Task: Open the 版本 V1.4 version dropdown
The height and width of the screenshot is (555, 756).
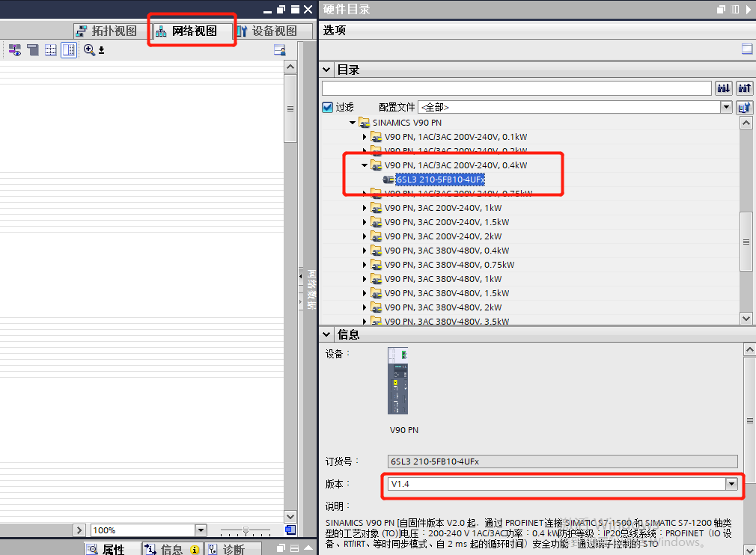Action: click(732, 484)
